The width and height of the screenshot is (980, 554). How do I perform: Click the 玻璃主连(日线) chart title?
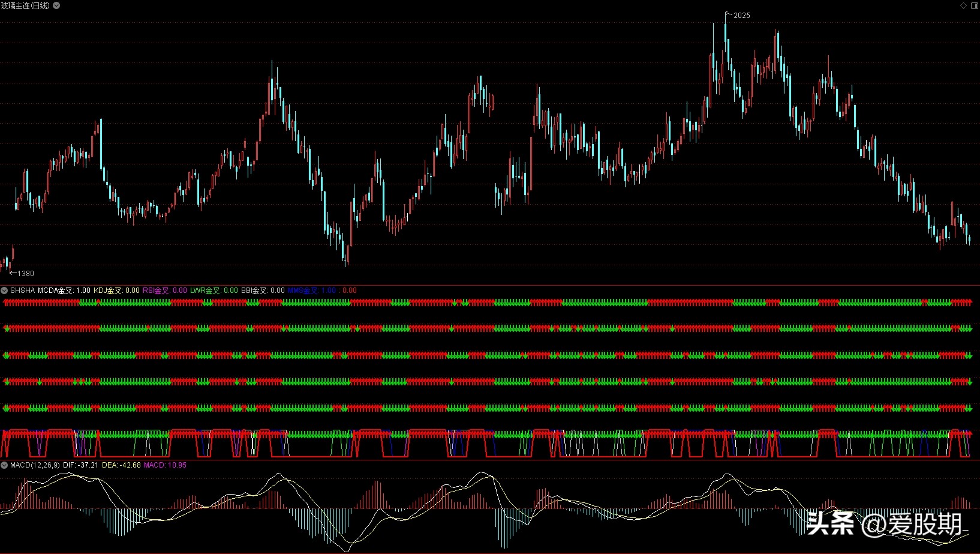coord(26,5)
